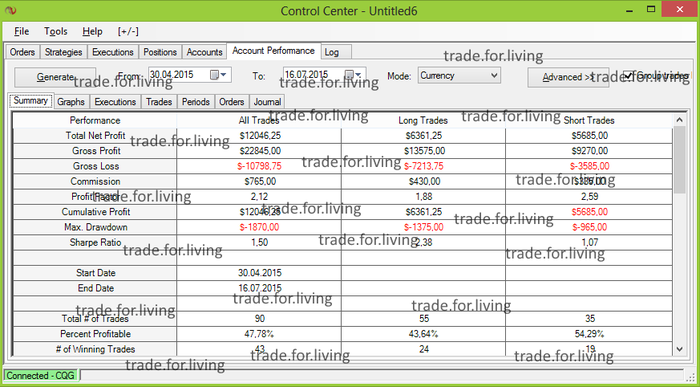Select the Total # of Trades label
The width and height of the screenshot is (700, 387).
tap(95, 319)
